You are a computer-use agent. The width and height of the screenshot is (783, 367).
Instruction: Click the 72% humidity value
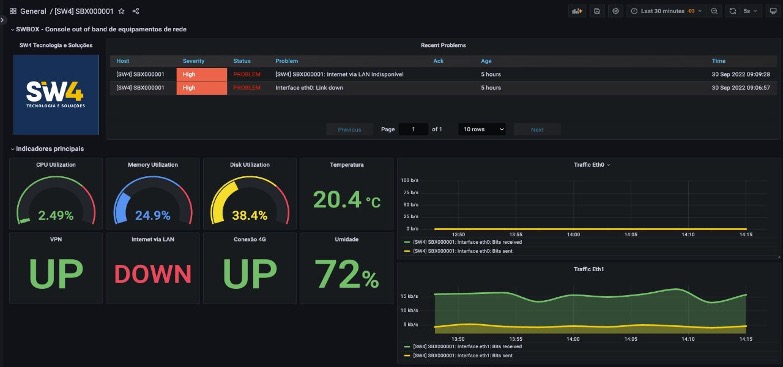tap(347, 274)
